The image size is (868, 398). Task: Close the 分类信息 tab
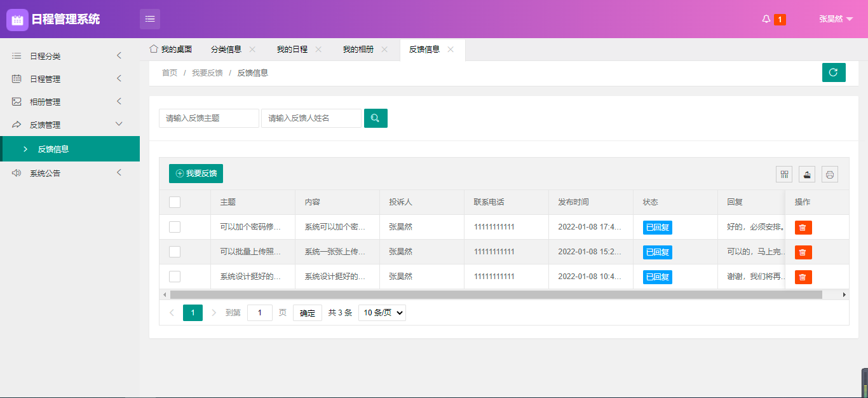click(x=252, y=50)
